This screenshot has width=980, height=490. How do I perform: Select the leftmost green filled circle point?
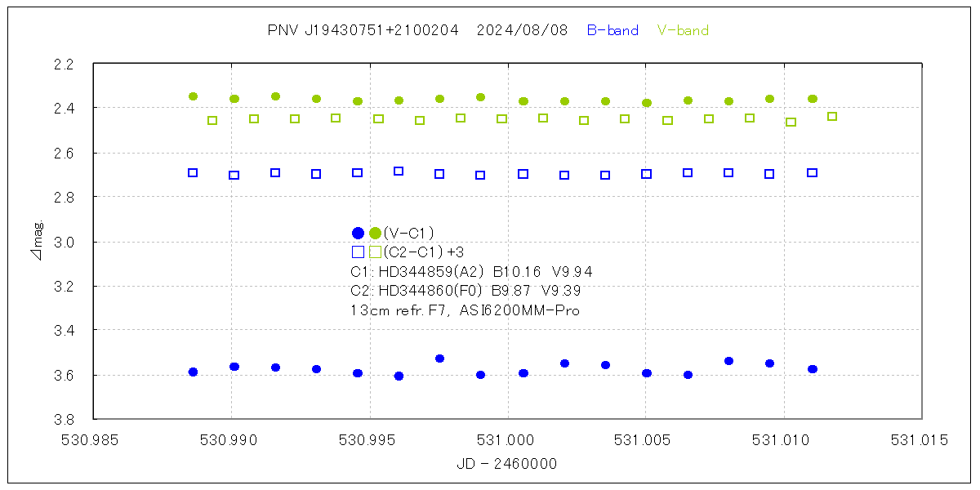(x=193, y=96)
